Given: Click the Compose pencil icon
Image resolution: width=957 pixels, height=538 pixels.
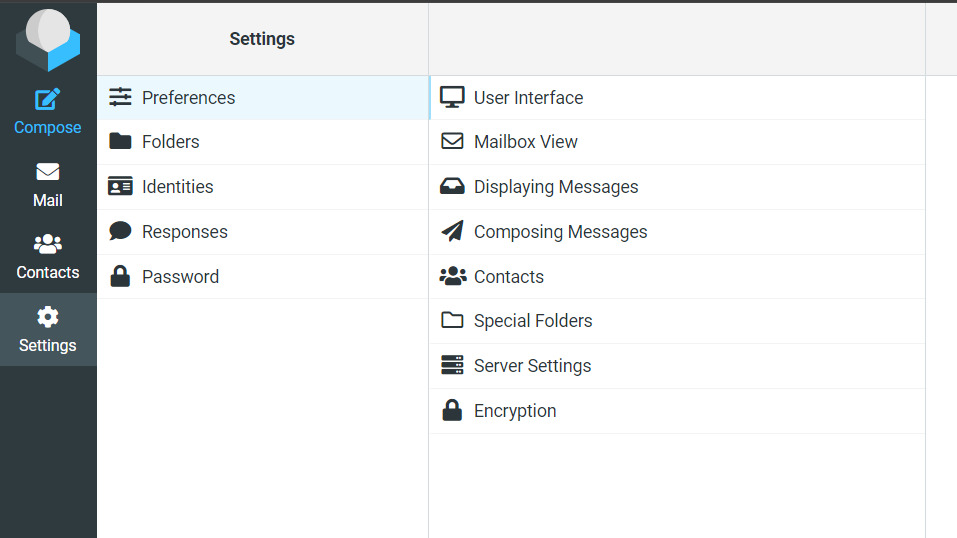Looking at the screenshot, I should pos(48,99).
